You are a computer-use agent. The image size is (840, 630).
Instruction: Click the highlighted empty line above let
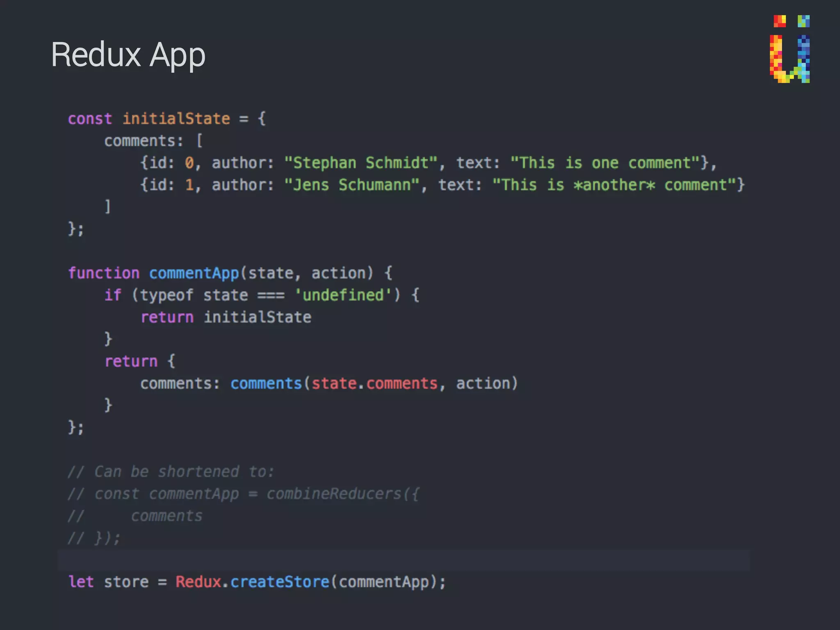pos(404,560)
